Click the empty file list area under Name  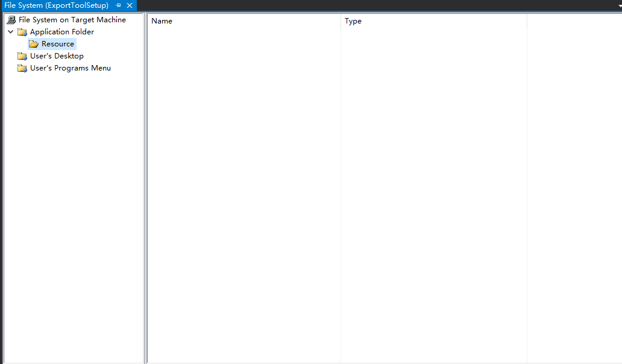(241, 181)
